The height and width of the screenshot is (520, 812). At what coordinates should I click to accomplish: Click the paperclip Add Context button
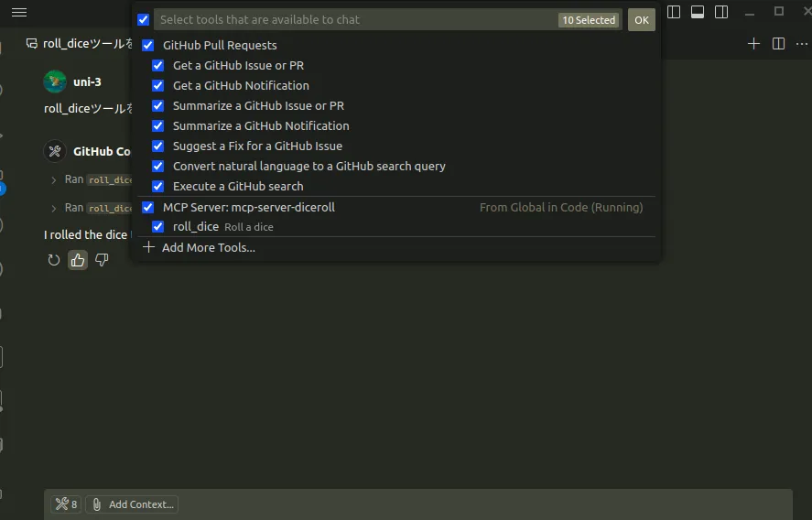(132, 504)
